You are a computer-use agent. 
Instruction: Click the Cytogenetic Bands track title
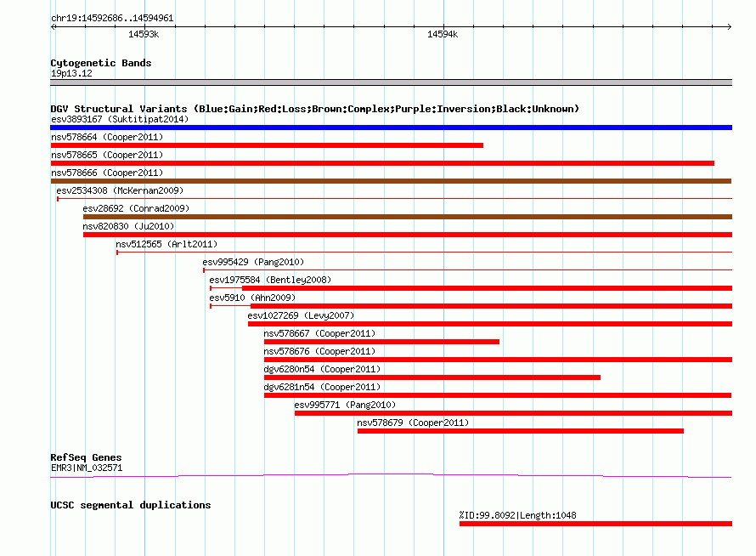[101, 63]
